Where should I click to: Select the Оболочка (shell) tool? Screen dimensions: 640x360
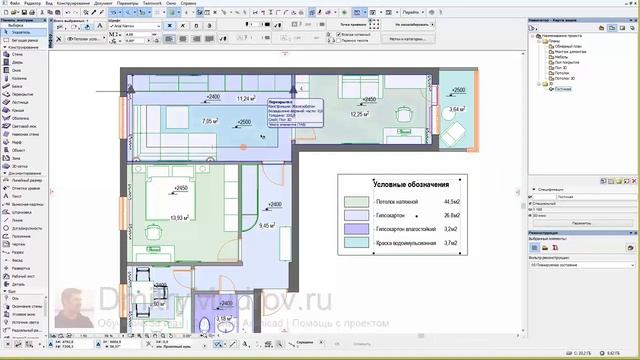coord(20,118)
